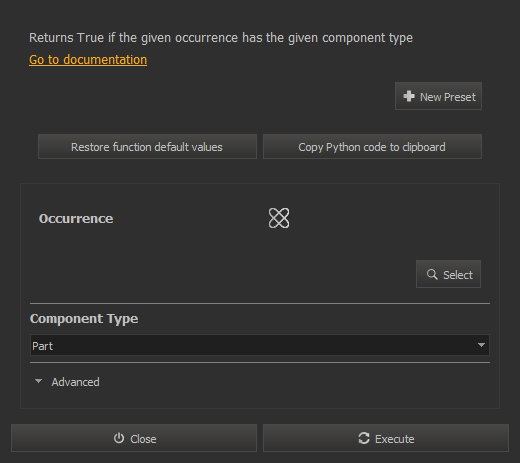Image resolution: width=520 pixels, height=463 pixels.
Task: Click the plus icon on New Preset
Action: pyautogui.click(x=409, y=96)
